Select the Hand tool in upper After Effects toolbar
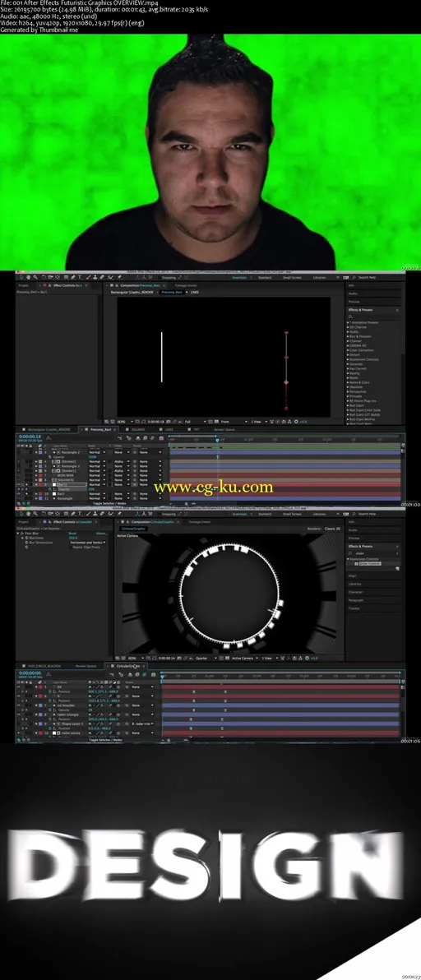The width and height of the screenshot is (421, 980). tap(28, 277)
